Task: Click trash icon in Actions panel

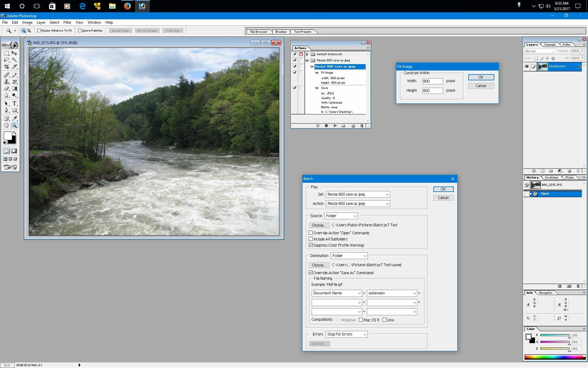Action: 362,126
